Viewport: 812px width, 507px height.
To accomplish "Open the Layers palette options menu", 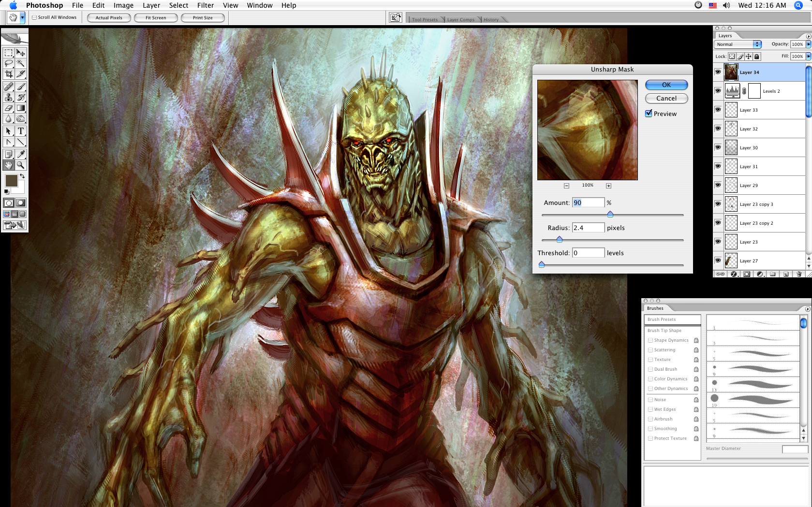I will click(808, 36).
